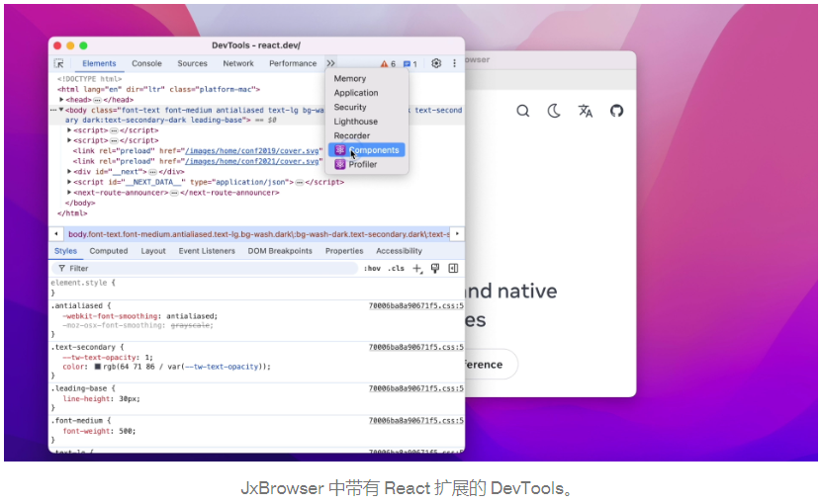The image size is (821, 504).
Task: Expand the second script node
Action: click(x=69, y=140)
